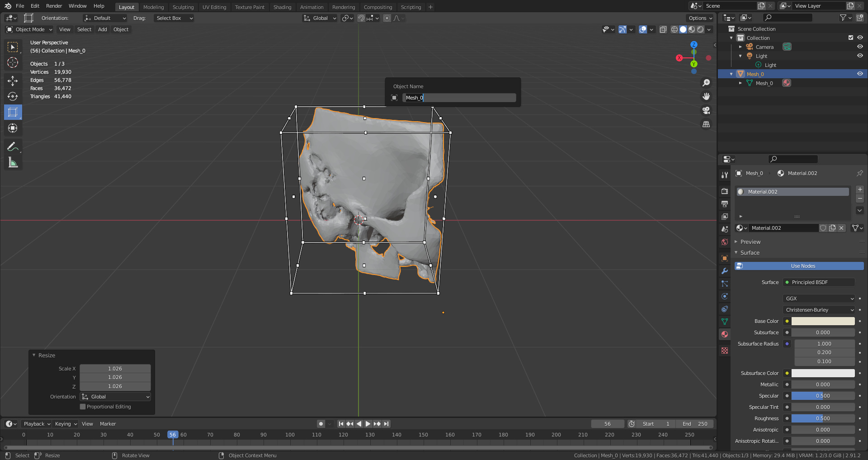Open the Object Mode dropdown
This screenshot has height=460, width=868.
click(30, 29)
